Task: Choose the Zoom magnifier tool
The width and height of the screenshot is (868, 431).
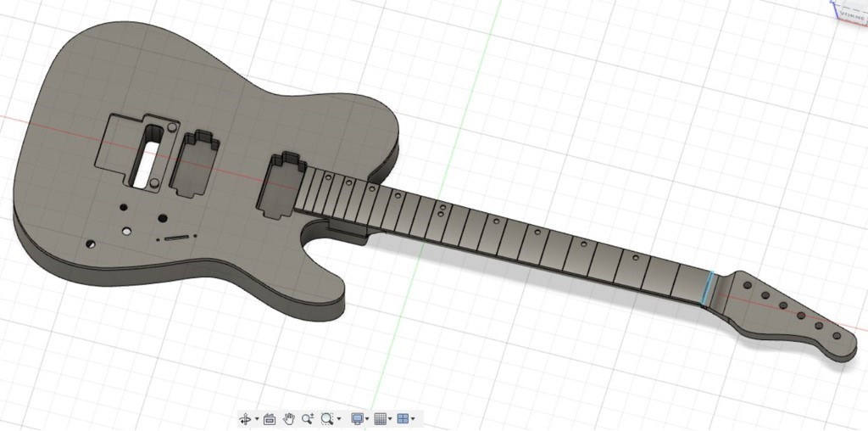Action: [x=308, y=419]
